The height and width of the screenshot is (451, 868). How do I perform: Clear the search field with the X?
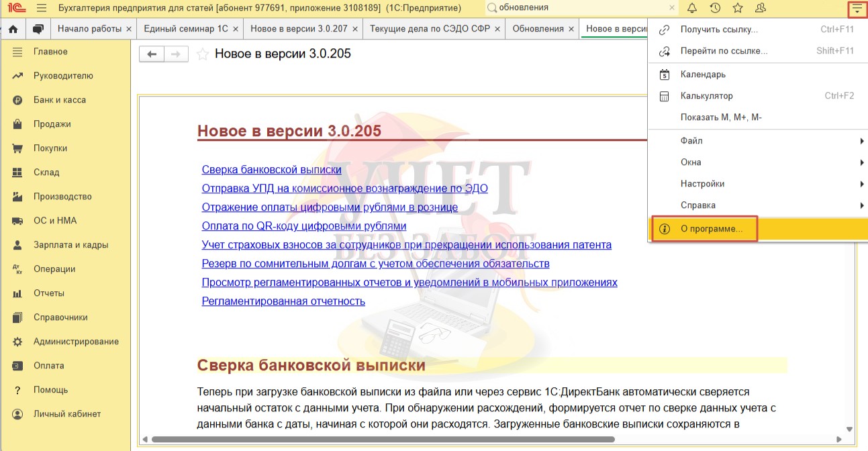pyautogui.click(x=672, y=8)
